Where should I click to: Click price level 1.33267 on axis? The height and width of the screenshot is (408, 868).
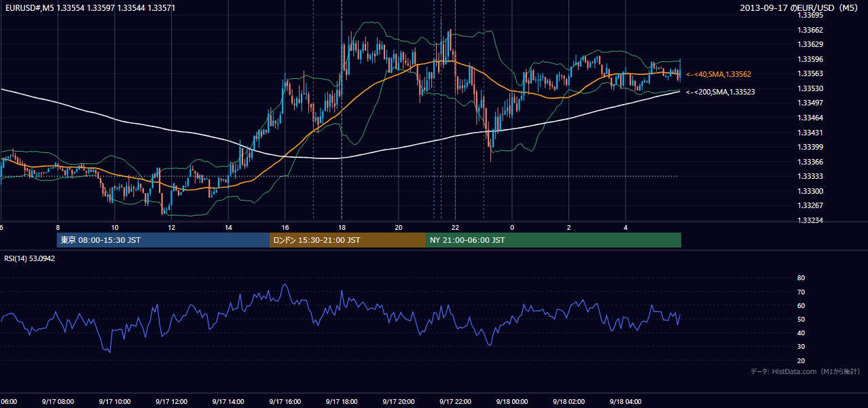(x=810, y=205)
